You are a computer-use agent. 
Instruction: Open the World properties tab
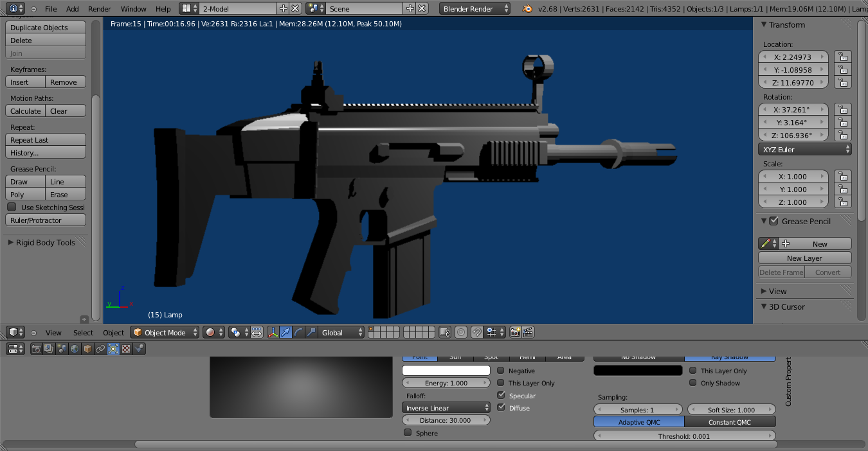75,349
